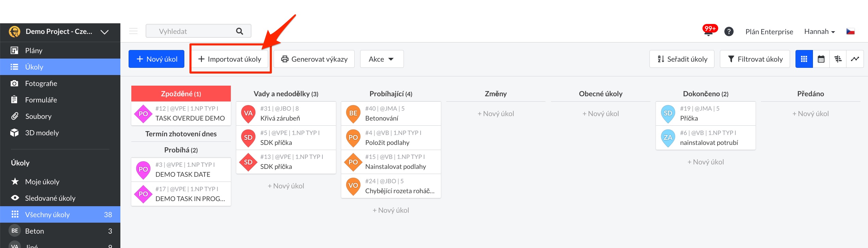
Task: Switch to calendar view icon
Action: 821,59
